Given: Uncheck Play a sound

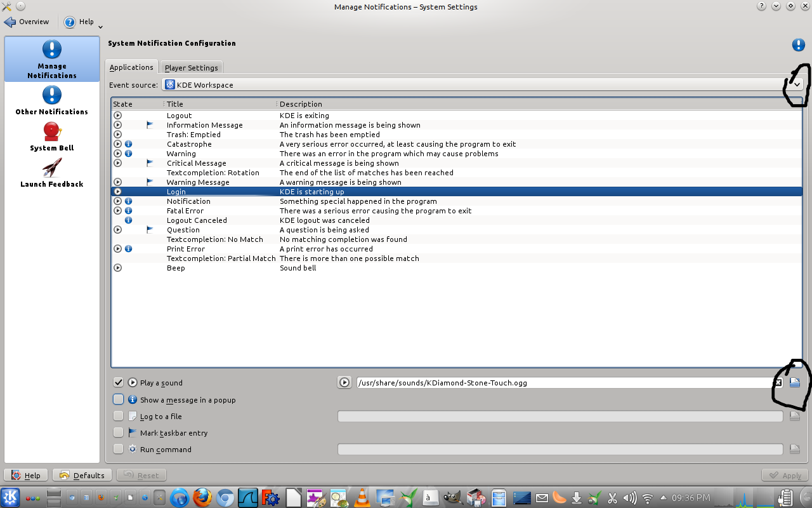Looking at the screenshot, I should (x=119, y=382).
